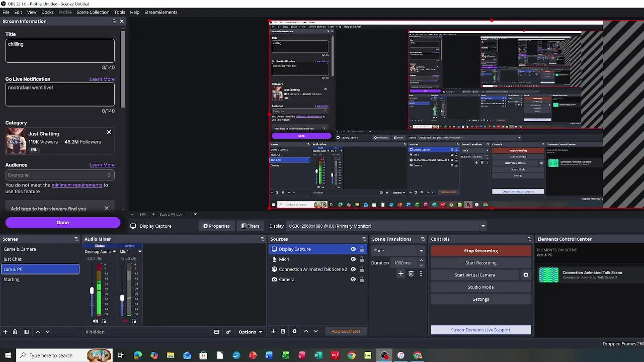Decrease transition duration with down arrow
Screen dimensions: 644x362
421,265
